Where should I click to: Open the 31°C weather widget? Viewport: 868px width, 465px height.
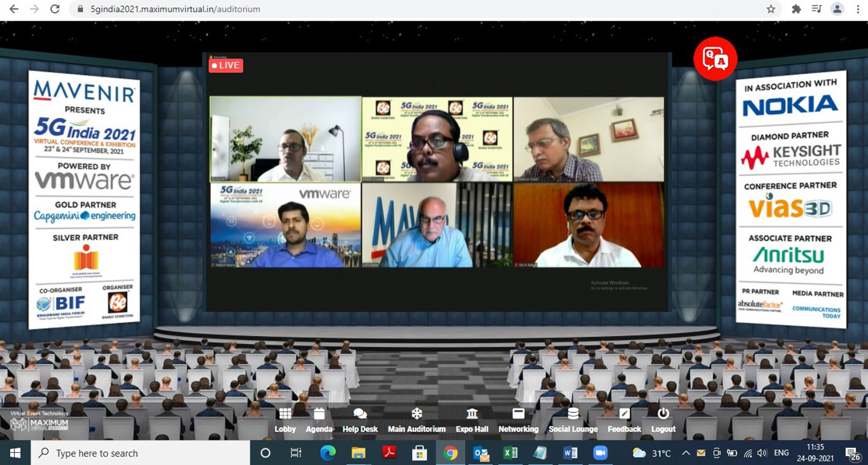click(x=652, y=453)
